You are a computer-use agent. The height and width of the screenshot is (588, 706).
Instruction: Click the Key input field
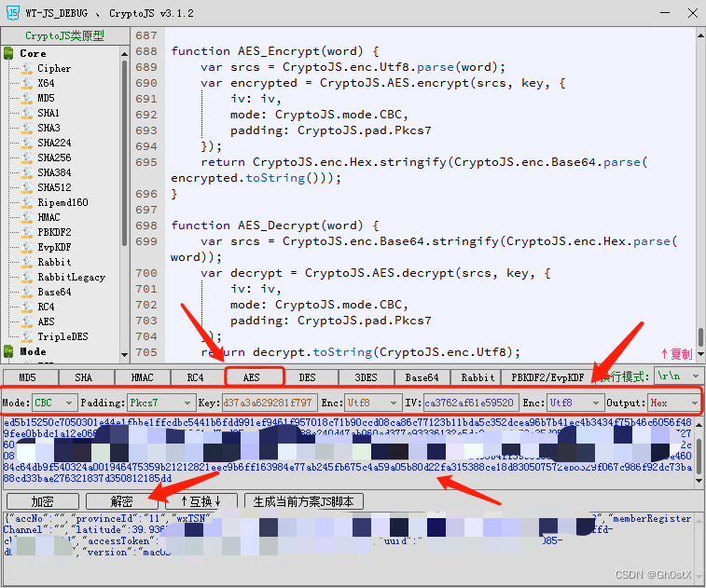pos(270,403)
